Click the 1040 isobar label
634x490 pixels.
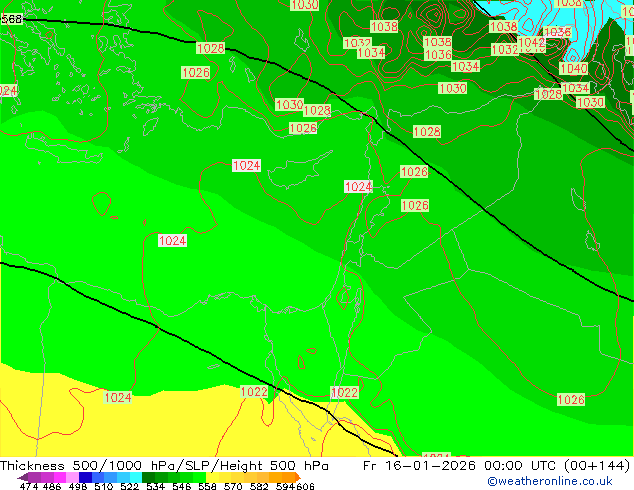[x=573, y=68]
